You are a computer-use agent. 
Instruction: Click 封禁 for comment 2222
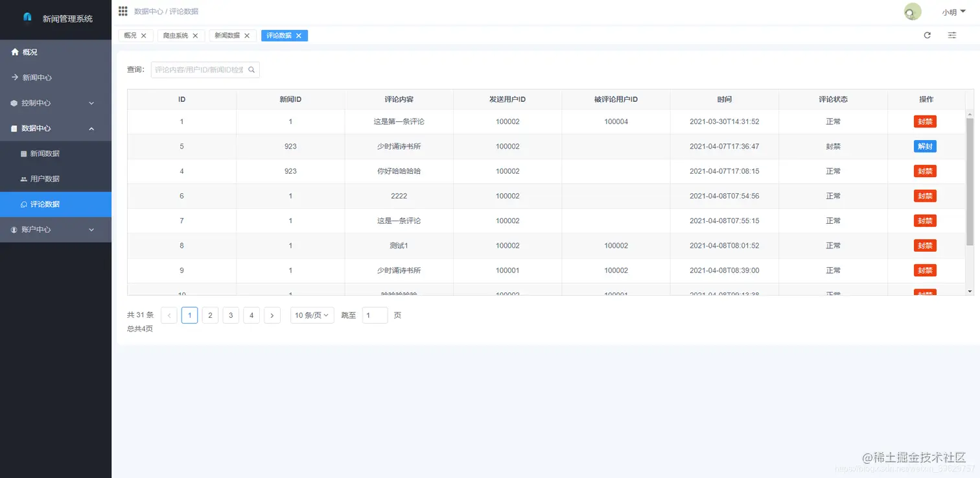[x=925, y=196]
